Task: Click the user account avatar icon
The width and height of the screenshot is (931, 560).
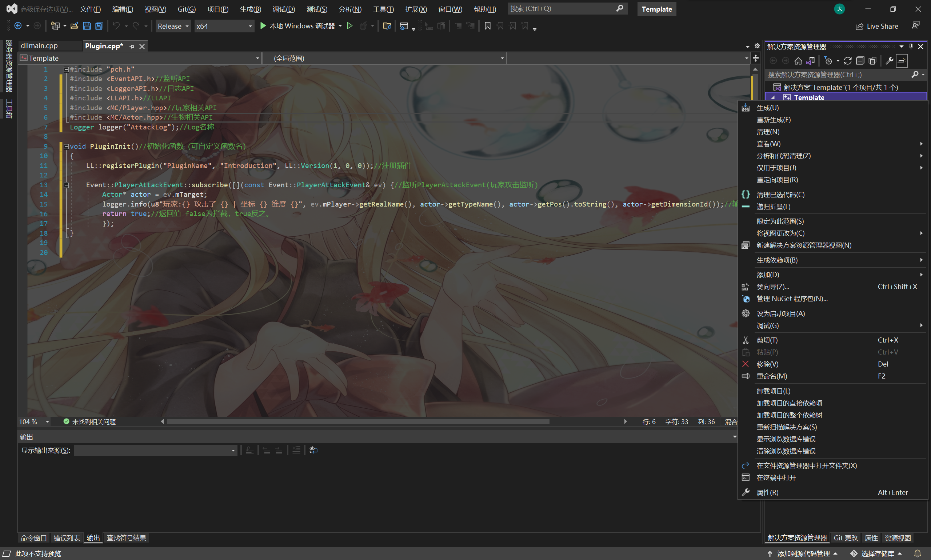Action: coord(839,9)
